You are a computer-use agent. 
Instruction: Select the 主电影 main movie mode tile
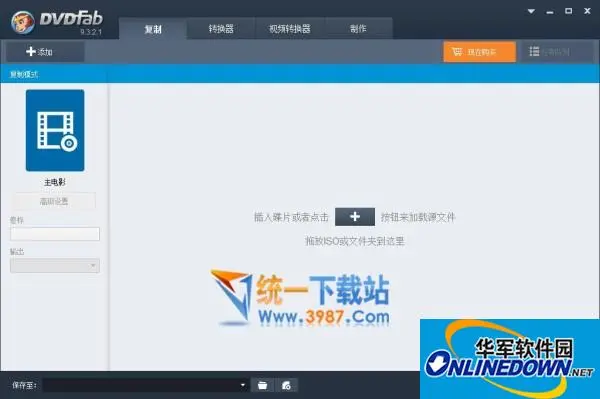[55, 130]
